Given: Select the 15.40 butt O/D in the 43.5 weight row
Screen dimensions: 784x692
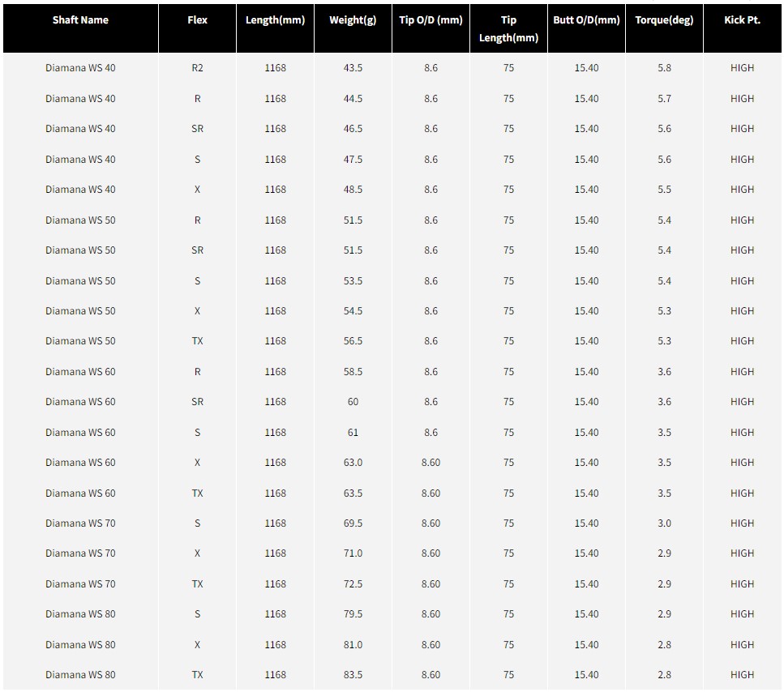Looking at the screenshot, I should pos(586,68).
